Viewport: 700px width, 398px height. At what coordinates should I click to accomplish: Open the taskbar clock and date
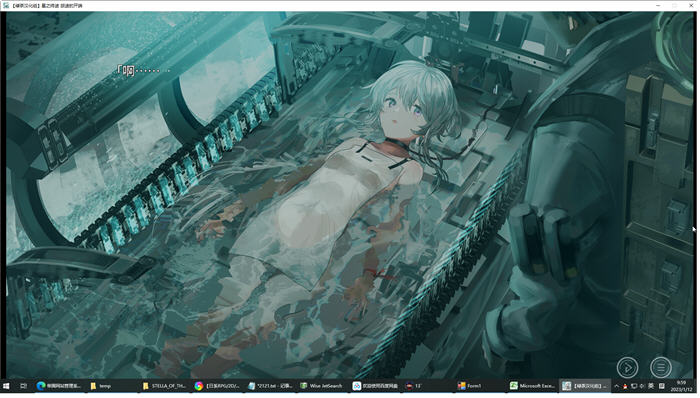point(681,386)
